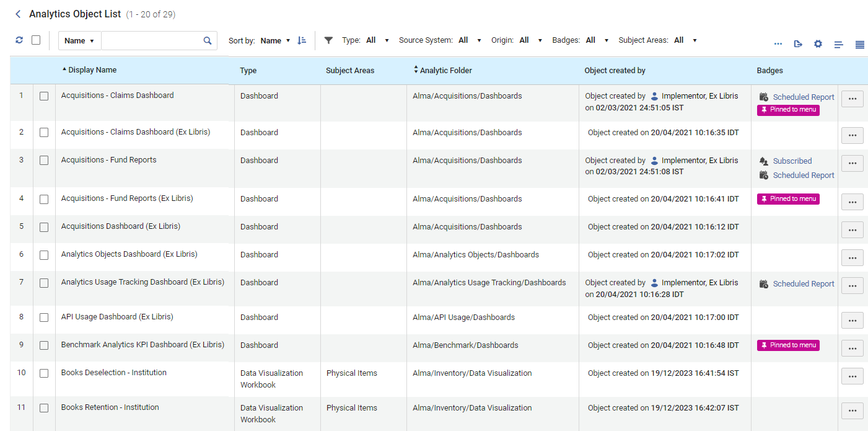The width and height of the screenshot is (868, 431).
Task: Open the row actions for Acquisitions - Claims Dashboard (Ex Libris)
Action: click(853, 135)
